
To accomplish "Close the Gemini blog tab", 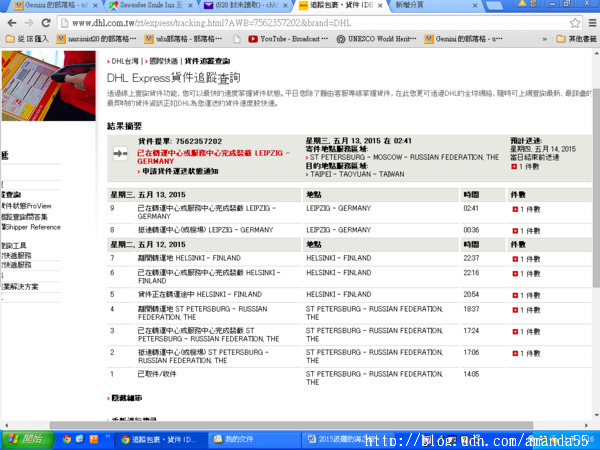I will (95, 6).
